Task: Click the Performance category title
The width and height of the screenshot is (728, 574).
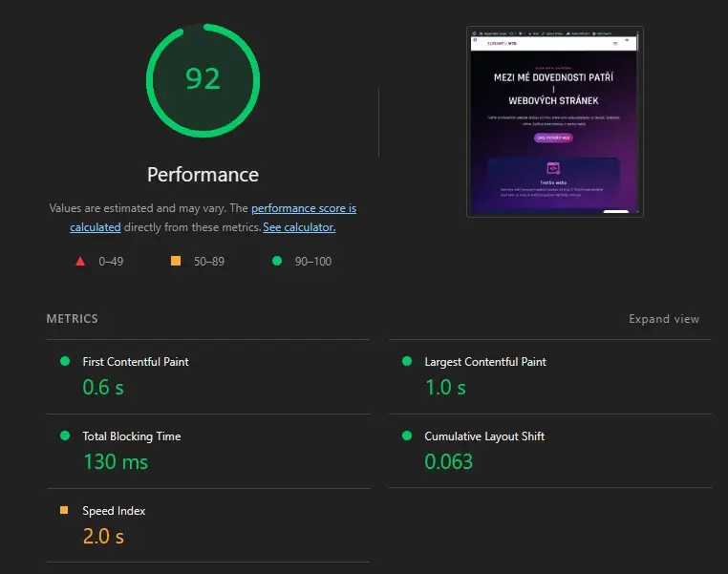Action: tap(203, 175)
